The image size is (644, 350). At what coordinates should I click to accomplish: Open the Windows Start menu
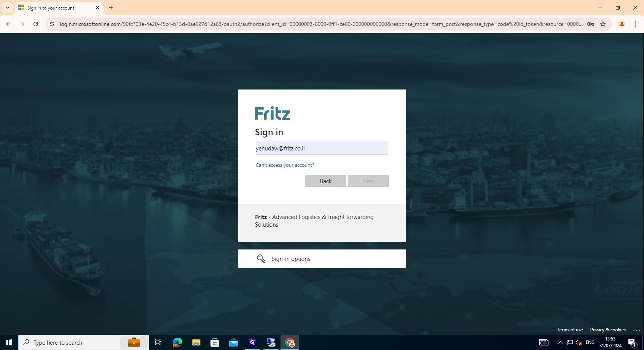point(9,342)
